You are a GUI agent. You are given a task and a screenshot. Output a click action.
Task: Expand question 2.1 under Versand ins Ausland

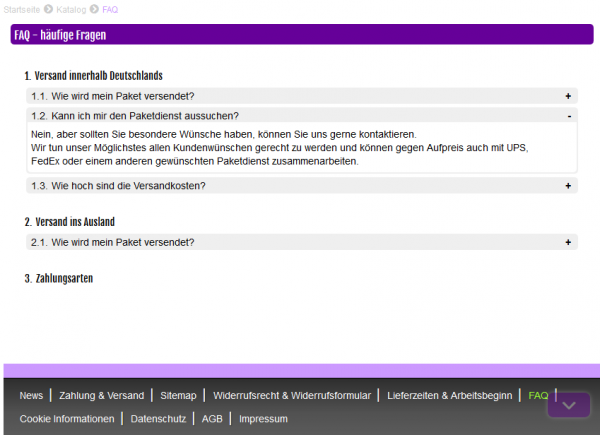pyautogui.click(x=113, y=242)
